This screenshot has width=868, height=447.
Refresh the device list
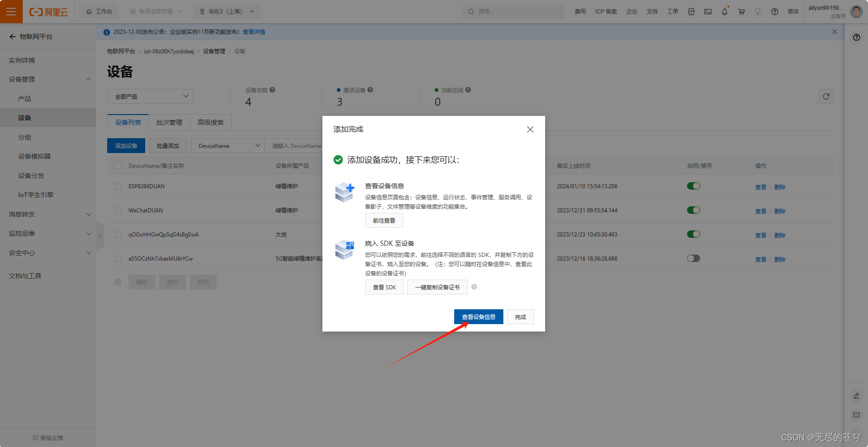(826, 96)
